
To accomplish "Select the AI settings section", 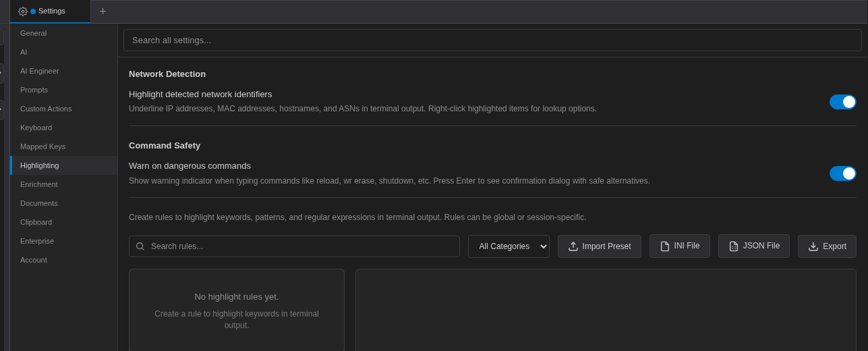I will click(64, 52).
